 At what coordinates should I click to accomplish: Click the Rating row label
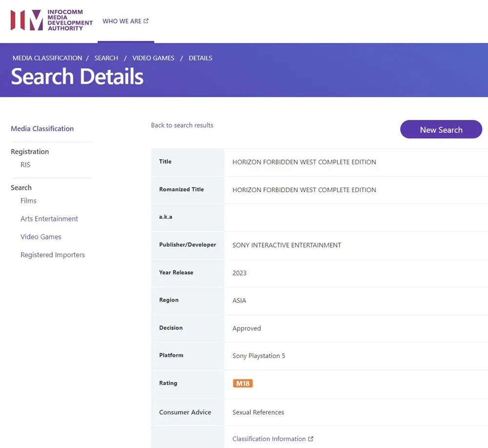tap(168, 383)
